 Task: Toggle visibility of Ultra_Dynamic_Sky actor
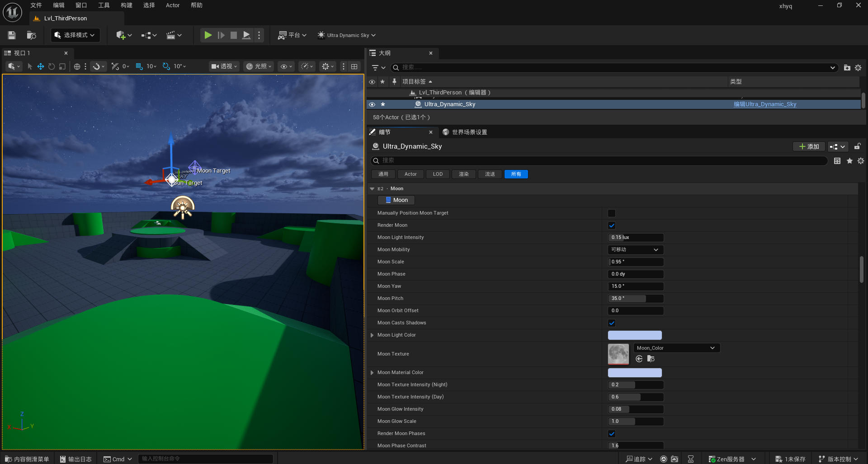tap(372, 104)
